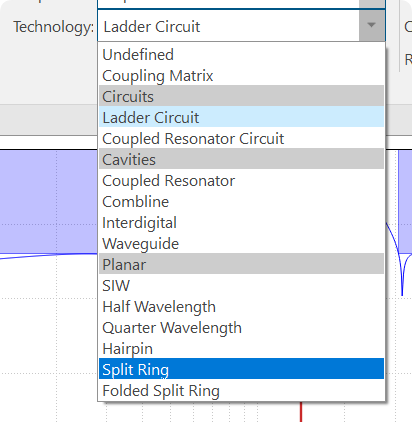Pick Half Wavelength option
The height and width of the screenshot is (422, 412).
[x=241, y=306]
